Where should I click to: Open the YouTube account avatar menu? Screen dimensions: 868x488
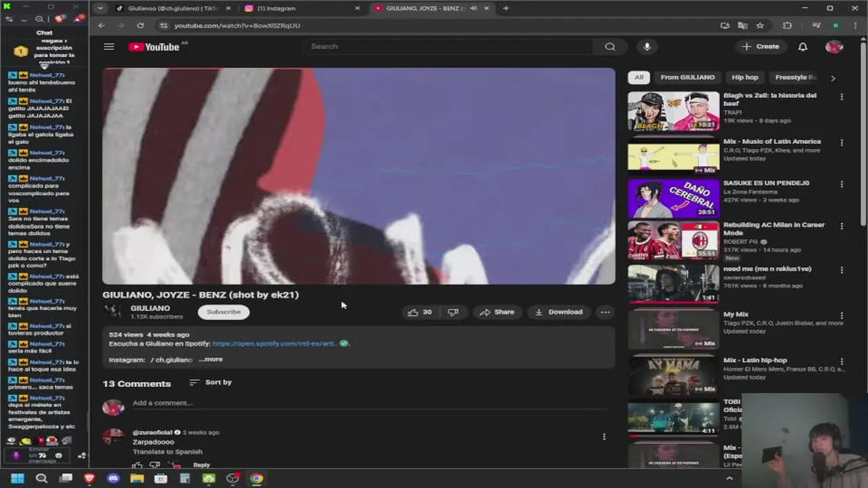pyautogui.click(x=834, y=47)
